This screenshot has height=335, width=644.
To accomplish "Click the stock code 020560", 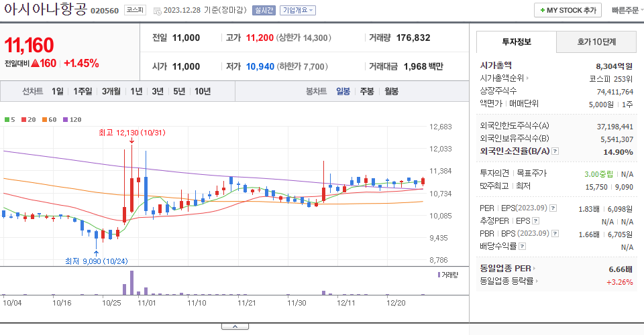I will click(x=105, y=11).
